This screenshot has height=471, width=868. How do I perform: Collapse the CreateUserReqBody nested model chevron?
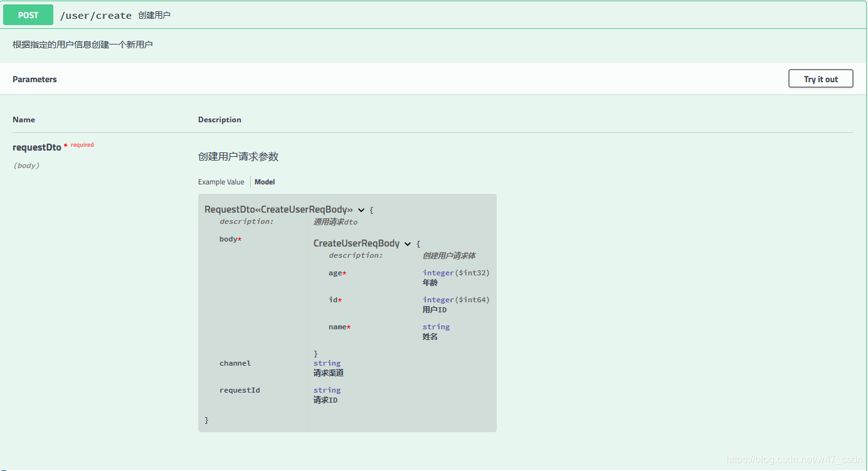pyautogui.click(x=408, y=244)
